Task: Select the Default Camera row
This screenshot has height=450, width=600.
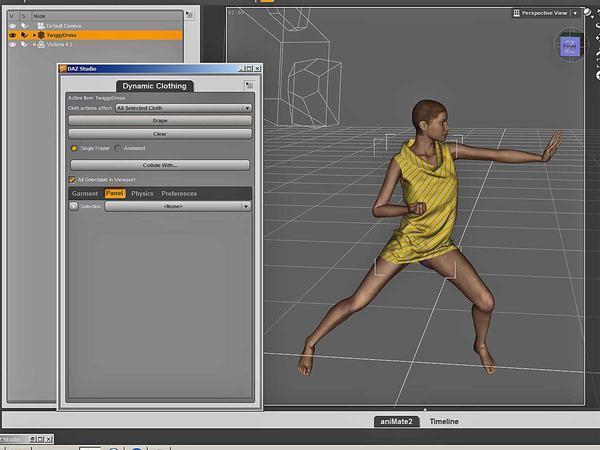Action: coord(95,26)
